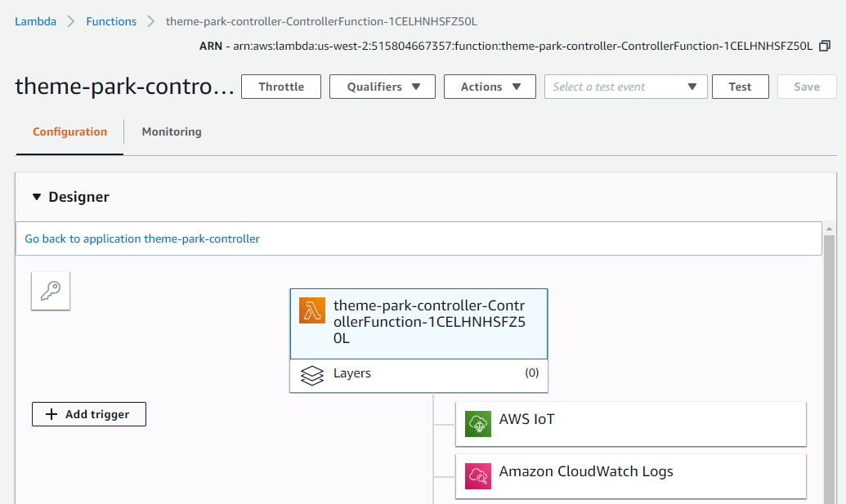Image resolution: width=846 pixels, height=504 pixels.
Task: Click the Throttle button
Action: click(281, 87)
